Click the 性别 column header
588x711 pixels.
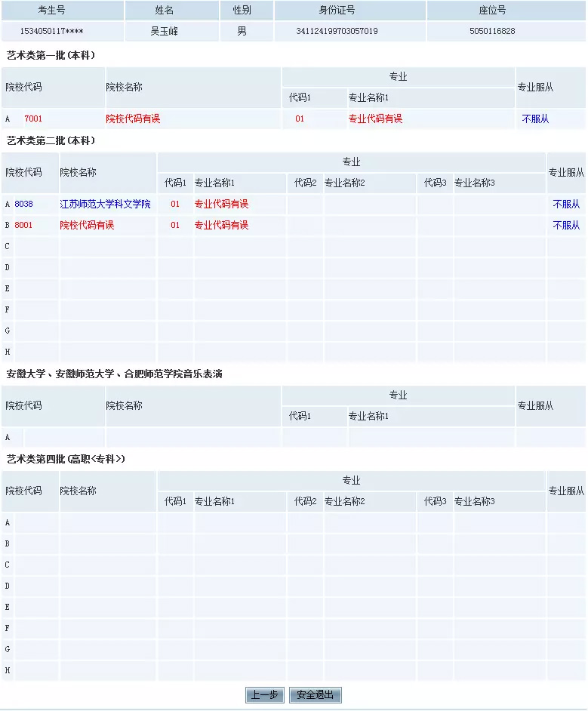(242, 10)
